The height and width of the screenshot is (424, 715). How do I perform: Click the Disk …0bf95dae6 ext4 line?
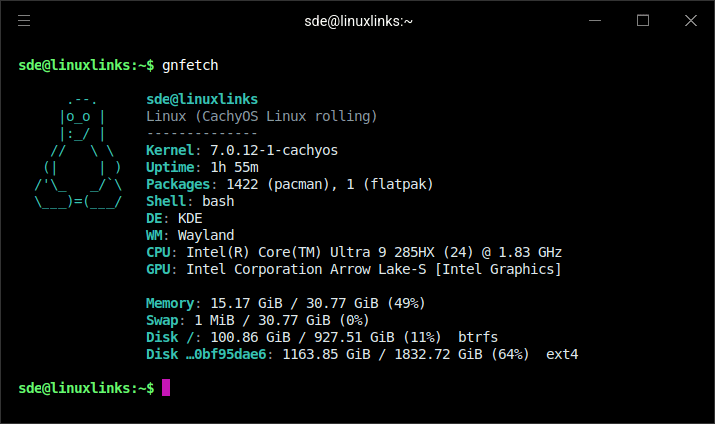click(x=362, y=354)
